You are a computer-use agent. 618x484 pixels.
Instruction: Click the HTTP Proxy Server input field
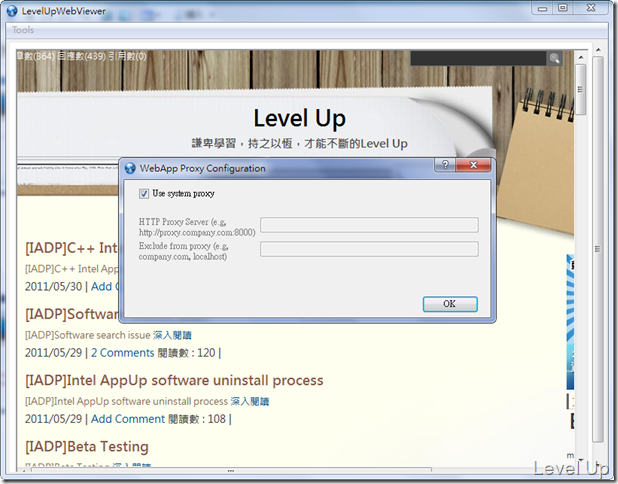pos(369,225)
